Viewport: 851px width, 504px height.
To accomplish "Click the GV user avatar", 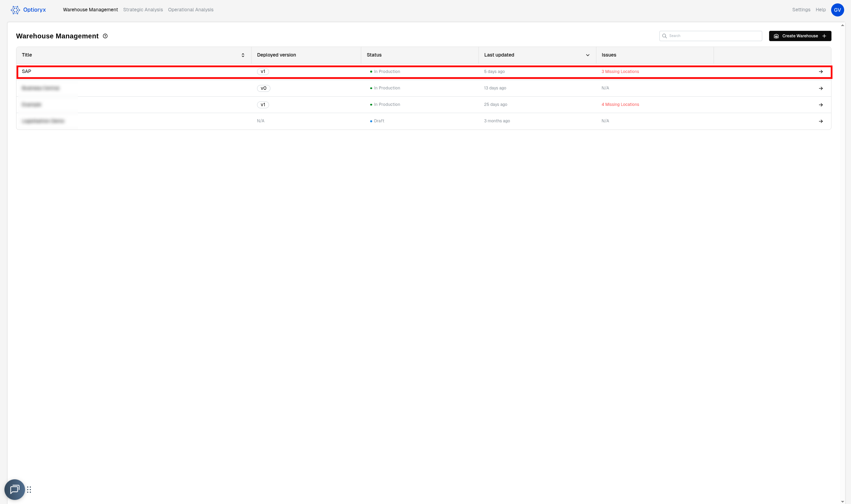I will pyautogui.click(x=837, y=10).
